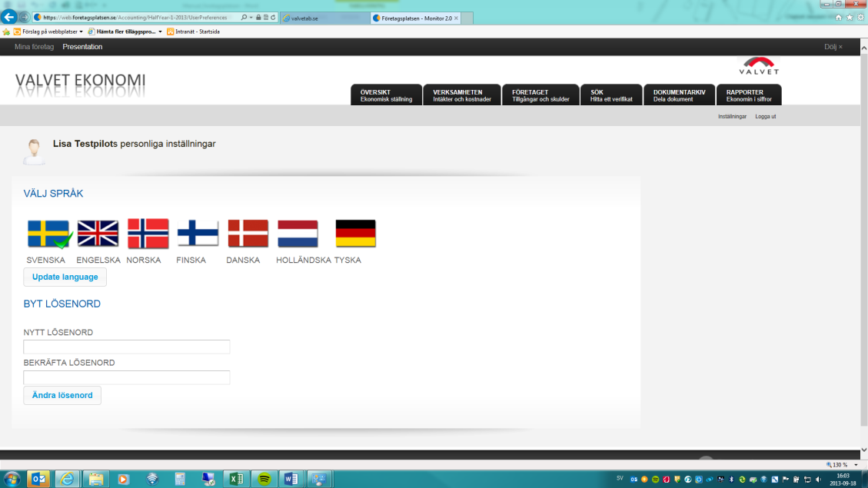Open the ÖVERSIKT menu tab

[x=387, y=95]
